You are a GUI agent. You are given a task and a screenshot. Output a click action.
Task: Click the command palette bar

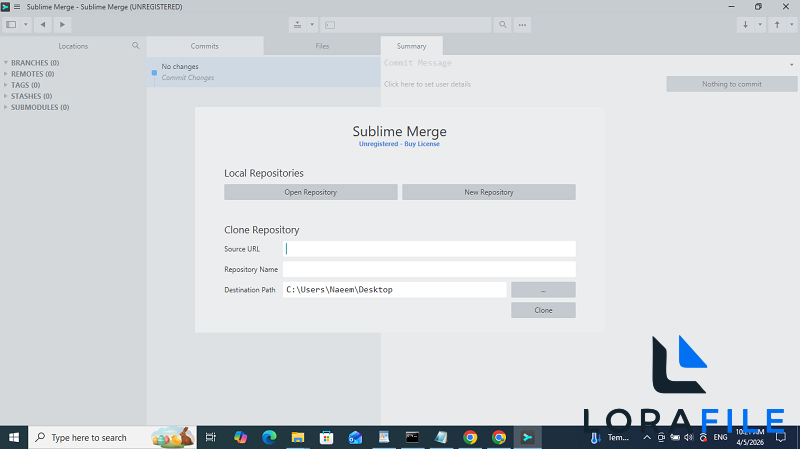point(406,24)
